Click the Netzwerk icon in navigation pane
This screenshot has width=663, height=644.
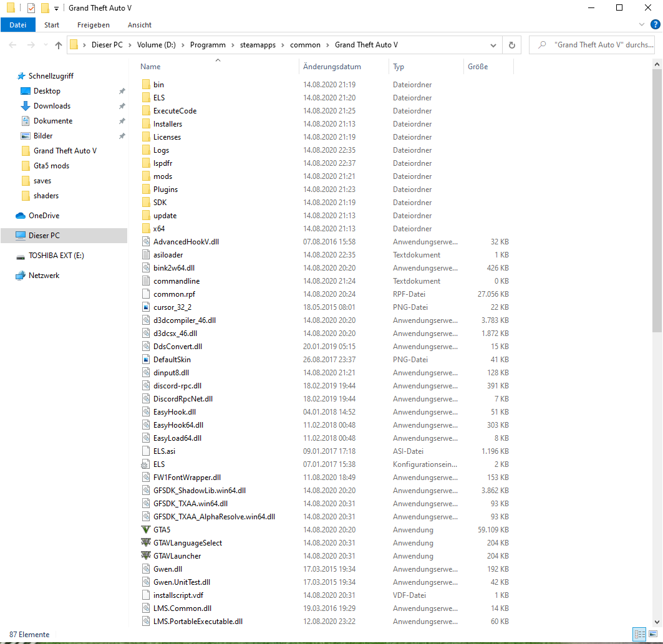pyautogui.click(x=21, y=276)
